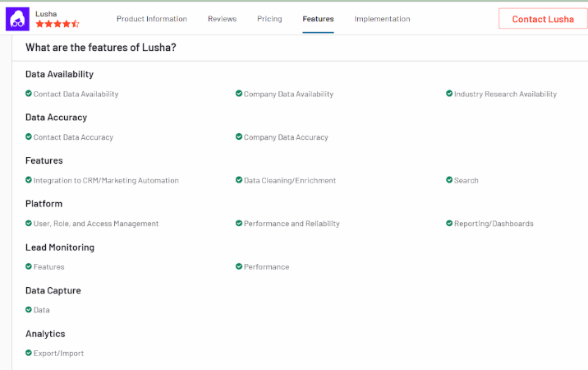Click check icon beside Lead Monitoring Performance

(239, 266)
